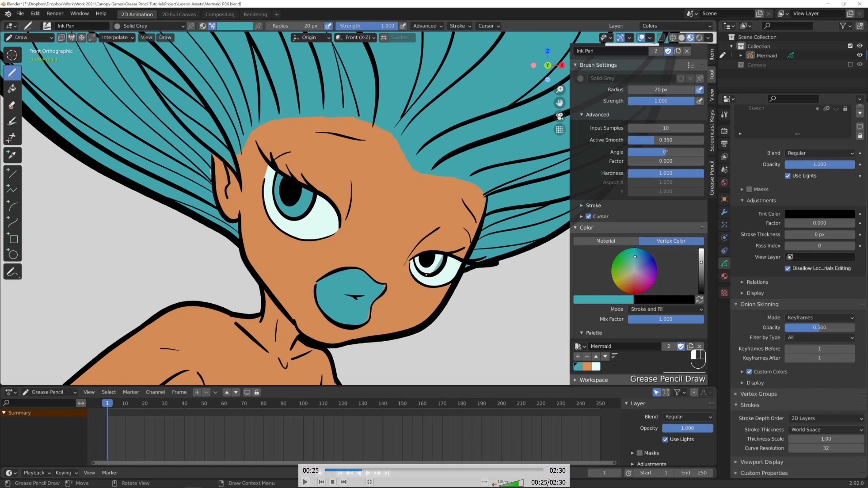Toggle Collection exclude checkbox in outliner
Screen dimensions: 868x488
pyautogui.click(x=850, y=46)
